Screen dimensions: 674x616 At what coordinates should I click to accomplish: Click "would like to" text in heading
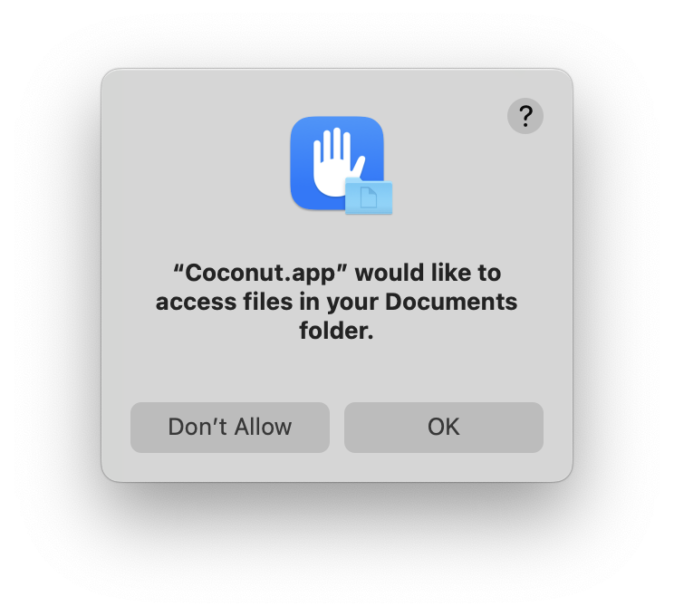[x=428, y=273]
